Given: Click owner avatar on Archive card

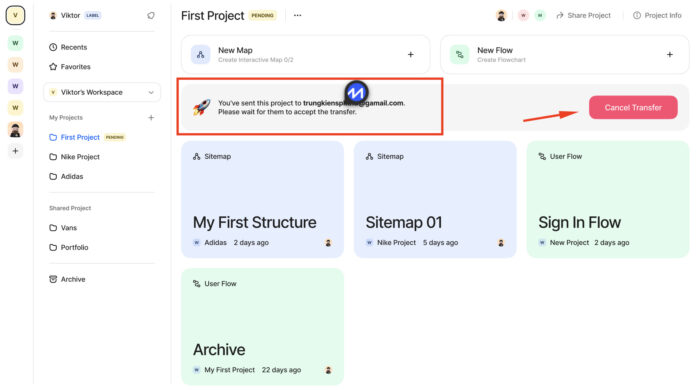Looking at the screenshot, I should pyautogui.click(x=328, y=370).
